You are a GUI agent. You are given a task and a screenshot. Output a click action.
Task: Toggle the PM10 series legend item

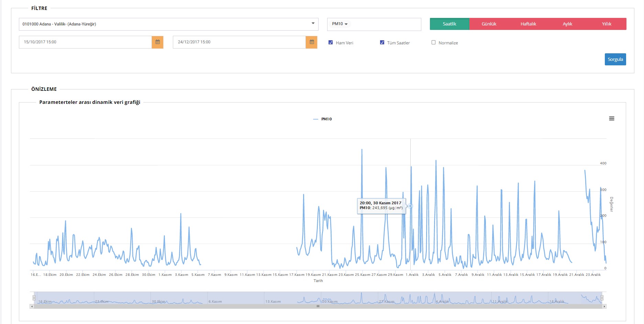pos(323,119)
